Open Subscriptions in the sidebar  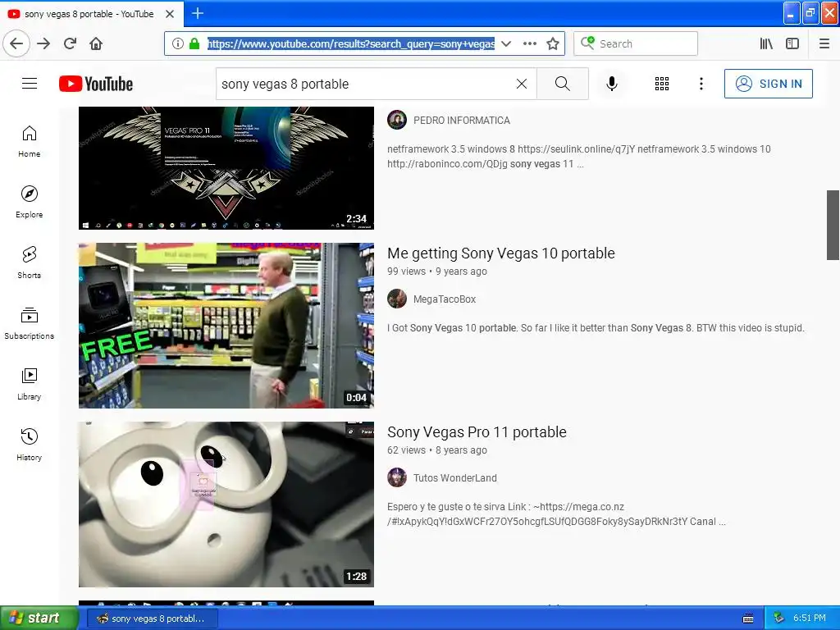point(30,323)
